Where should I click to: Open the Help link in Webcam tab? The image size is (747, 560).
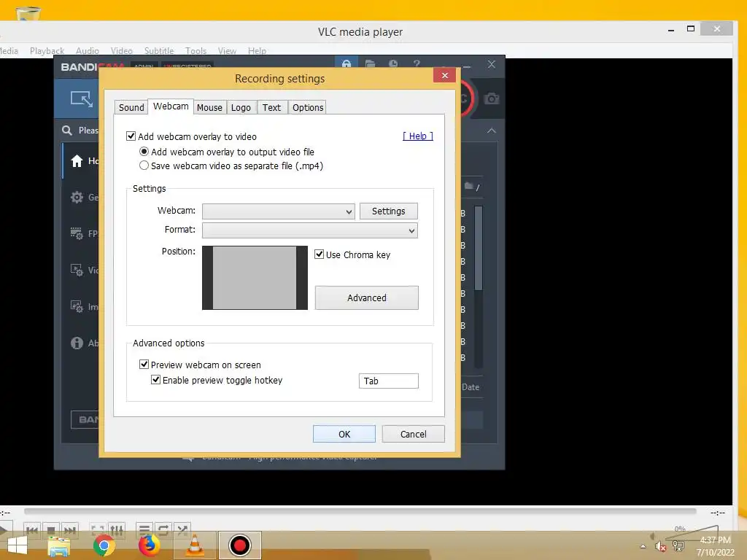(x=418, y=136)
